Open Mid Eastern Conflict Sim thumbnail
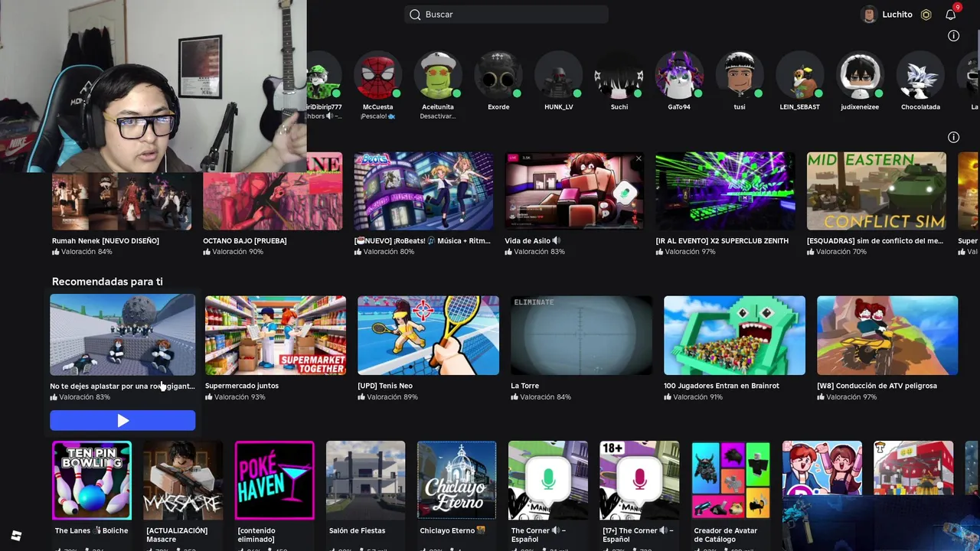 (876, 191)
